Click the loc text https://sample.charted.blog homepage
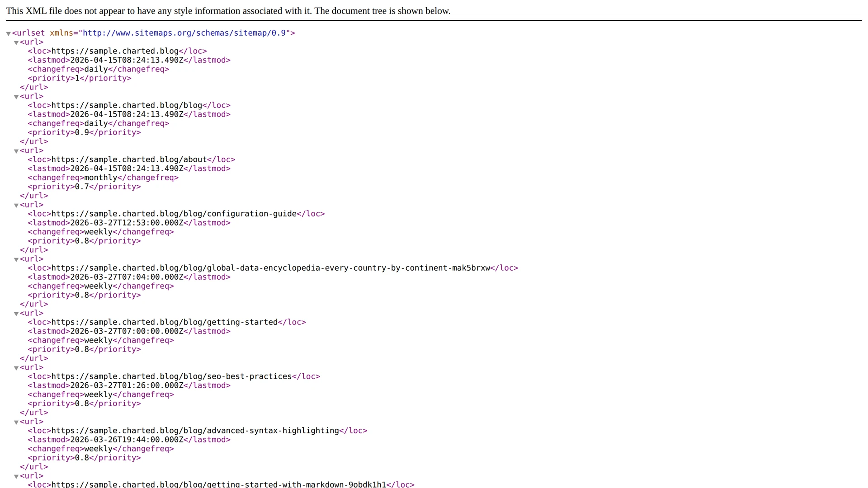Image resolution: width=868 pixels, height=488 pixels. click(x=115, y=51)
